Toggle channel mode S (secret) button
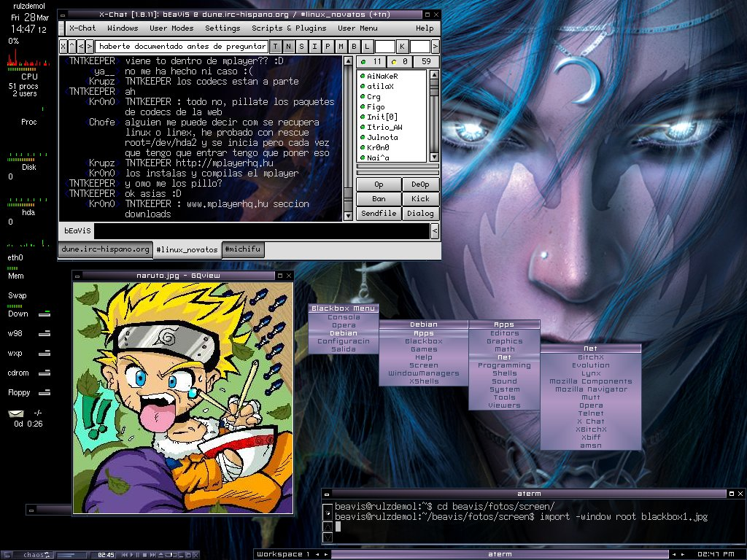Image resolution: width=747 pixels, height=560 pixels. (x=301, y=46)
